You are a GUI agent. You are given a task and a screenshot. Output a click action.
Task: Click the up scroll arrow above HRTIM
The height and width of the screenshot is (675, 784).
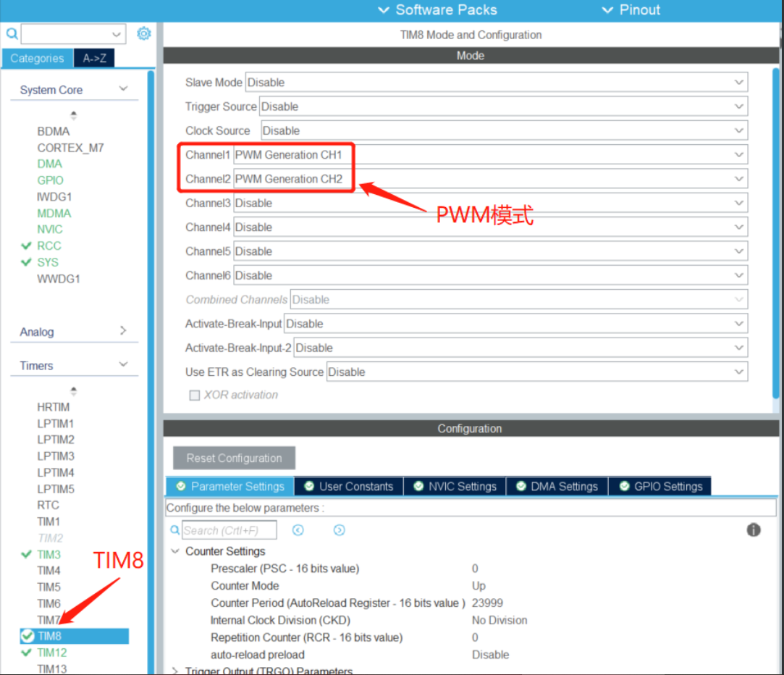(73, 390)
